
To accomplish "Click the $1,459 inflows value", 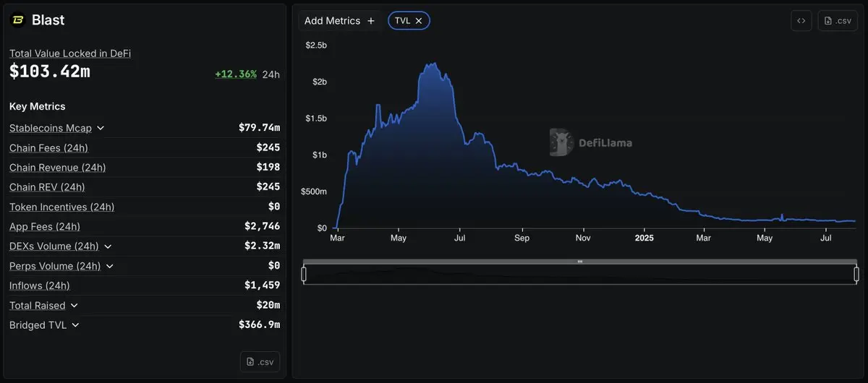I will coord(262,285).
